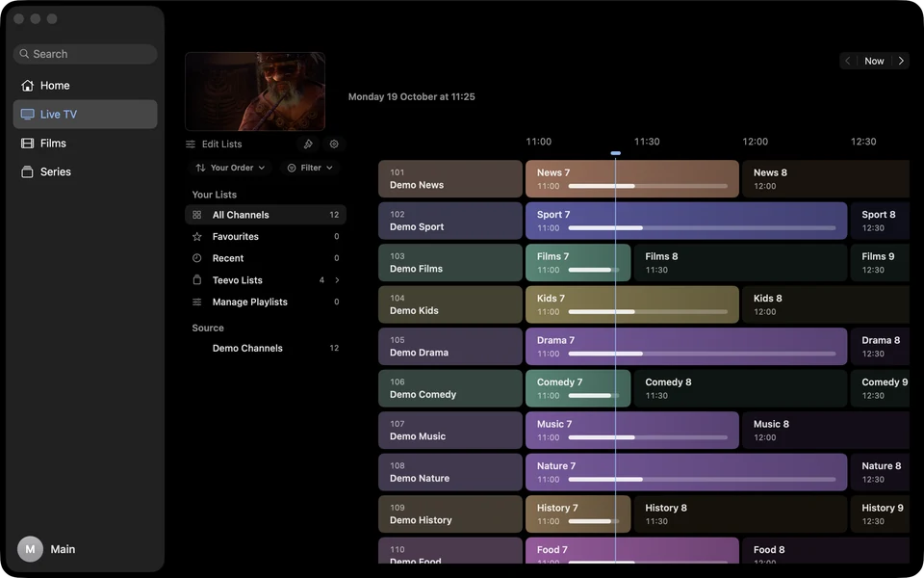
Task: Go to next time slot arrow
Action: coord(901,61)
